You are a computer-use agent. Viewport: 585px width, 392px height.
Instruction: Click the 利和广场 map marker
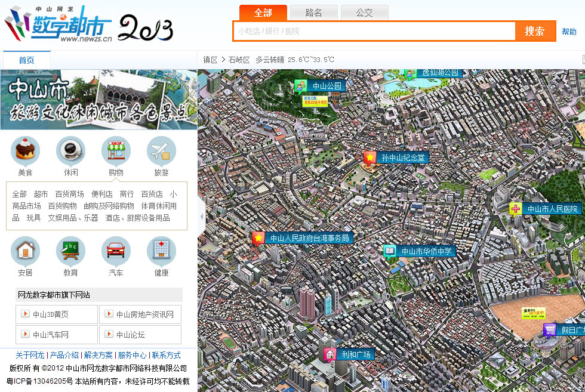pyautogui.click(x=349, y=354)
